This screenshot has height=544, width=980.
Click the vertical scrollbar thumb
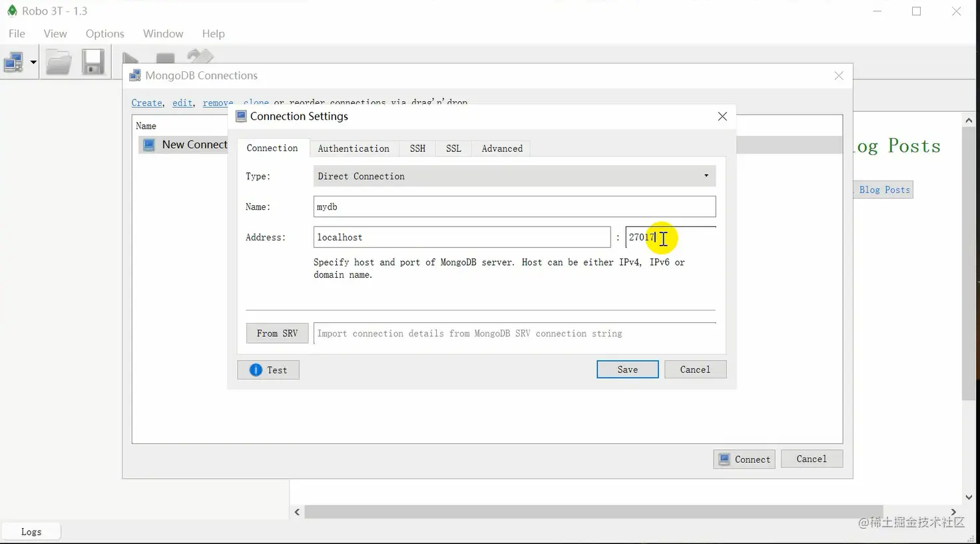(969, 264)
